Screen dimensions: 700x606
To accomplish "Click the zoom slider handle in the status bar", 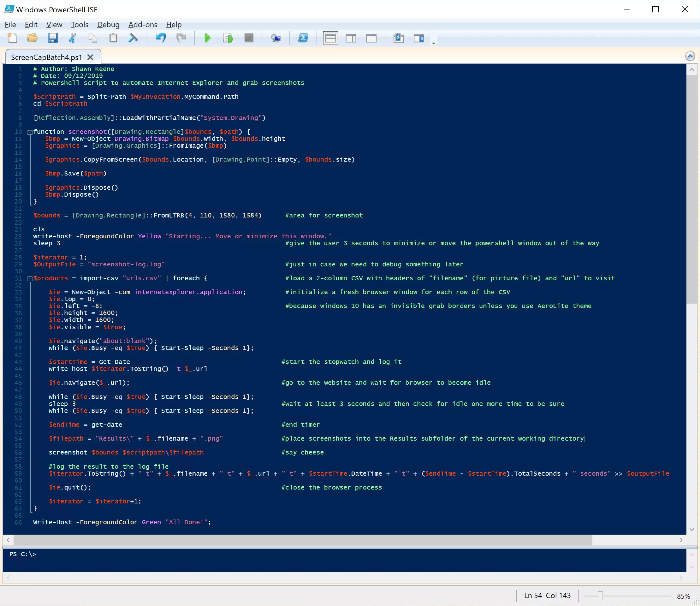I will click(x=600, y=596).
